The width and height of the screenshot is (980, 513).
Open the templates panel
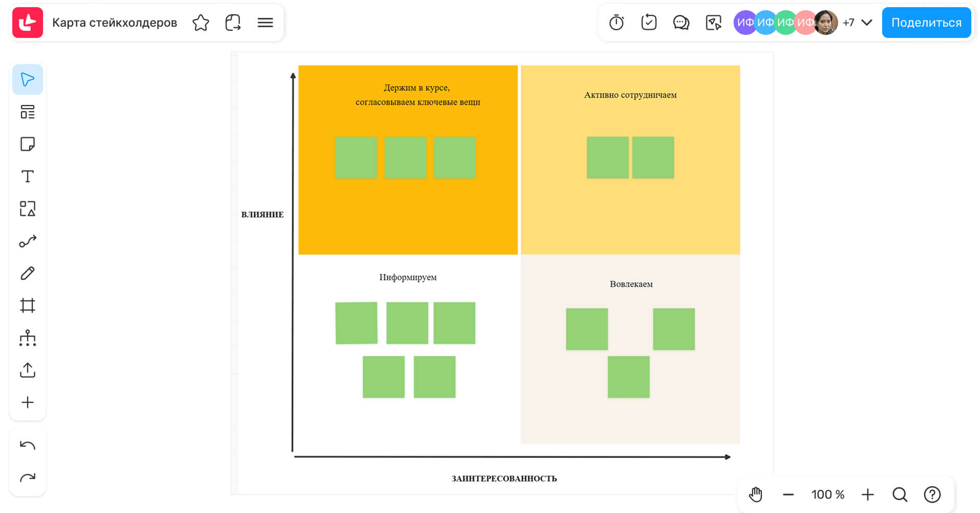[27, 112]
